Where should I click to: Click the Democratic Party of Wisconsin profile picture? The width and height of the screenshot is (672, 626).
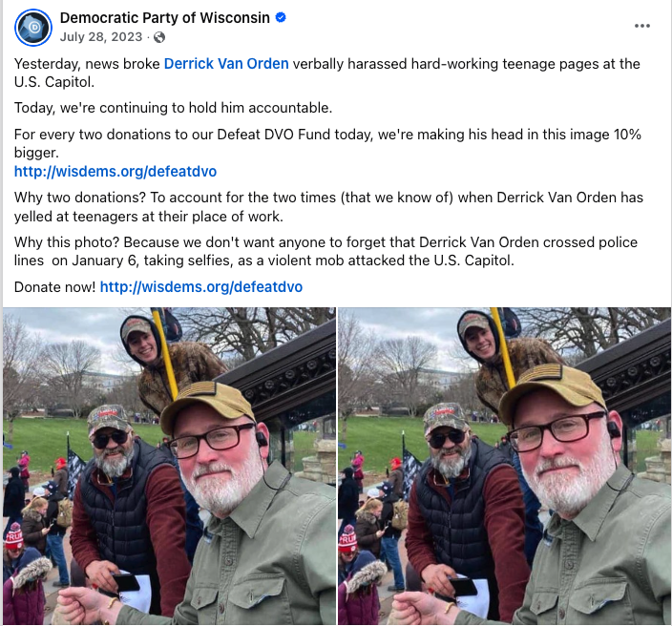tap(33, 28)
